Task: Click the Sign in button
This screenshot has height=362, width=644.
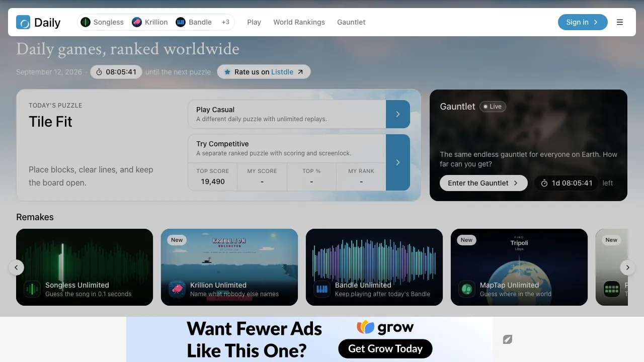Action: (583, 22)
